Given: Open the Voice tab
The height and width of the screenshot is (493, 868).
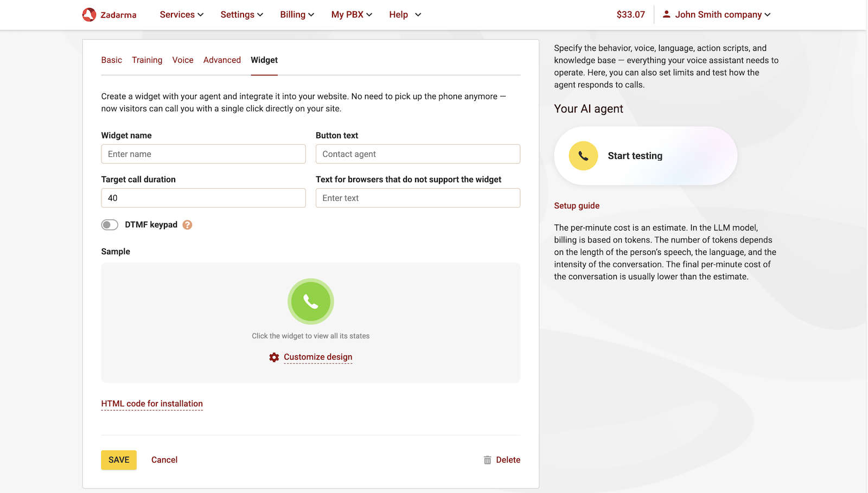Looking at the screenshot, I should [182, 60].
